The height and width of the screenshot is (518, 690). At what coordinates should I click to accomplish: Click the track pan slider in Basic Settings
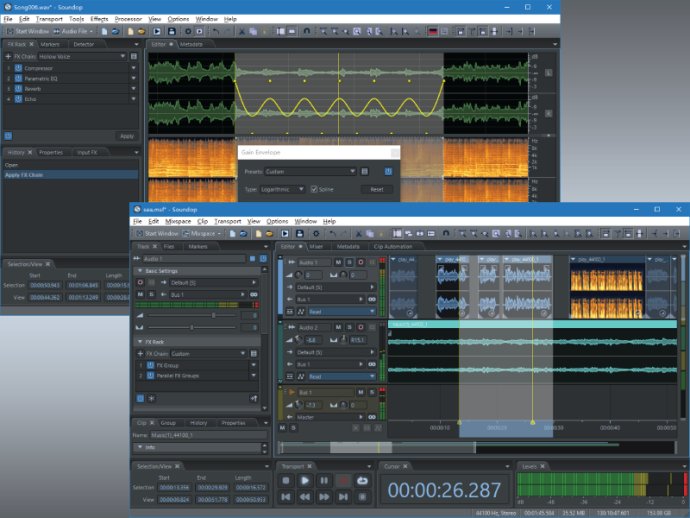pos(192,327)
